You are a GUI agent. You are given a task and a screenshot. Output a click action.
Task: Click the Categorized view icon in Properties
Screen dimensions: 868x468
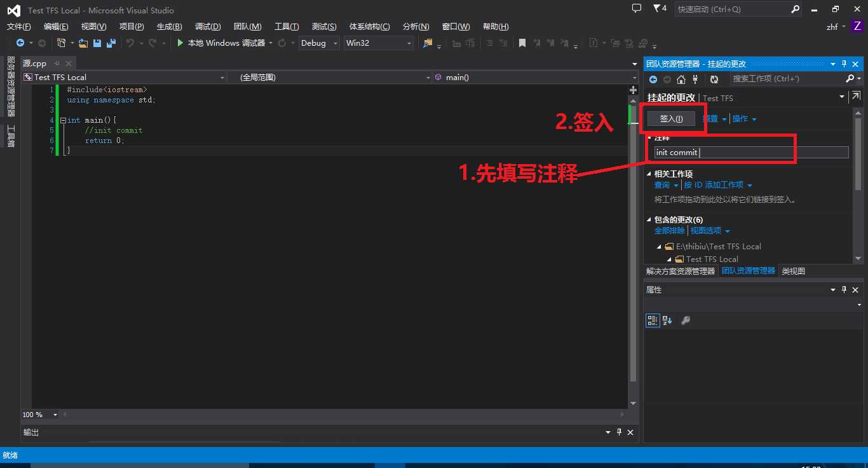tap(653, 320)
